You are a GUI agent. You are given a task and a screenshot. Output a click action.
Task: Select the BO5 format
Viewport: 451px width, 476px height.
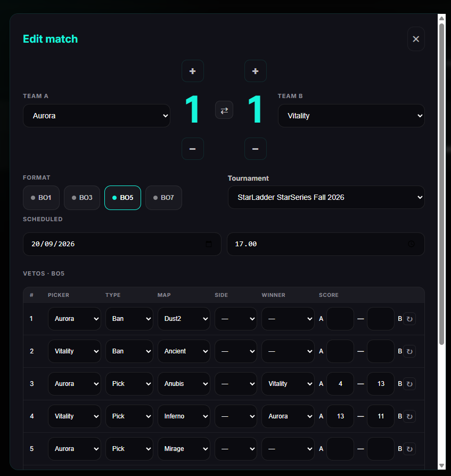click(x=123, y=198)
